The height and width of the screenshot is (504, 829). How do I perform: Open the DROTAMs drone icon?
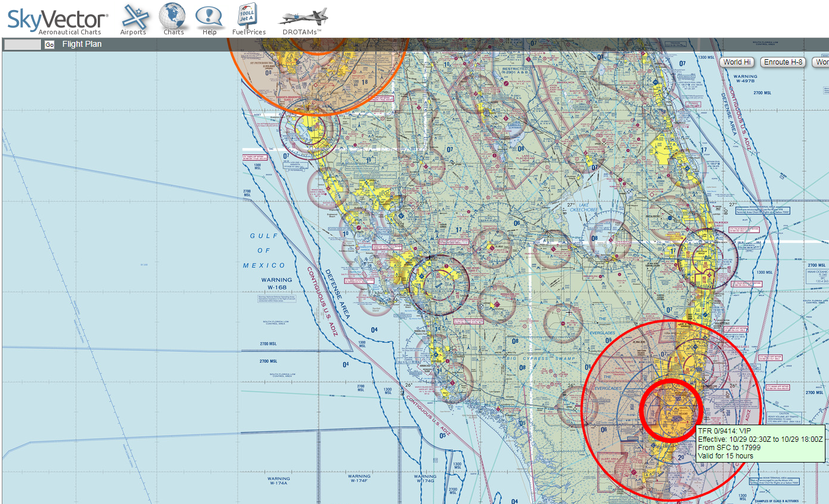(303, 17)
